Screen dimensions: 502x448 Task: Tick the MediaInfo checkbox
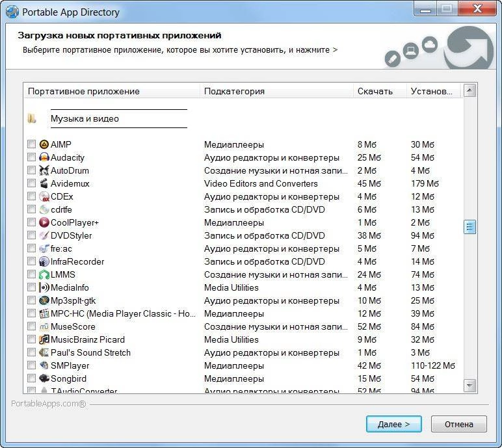coord(31,287)
